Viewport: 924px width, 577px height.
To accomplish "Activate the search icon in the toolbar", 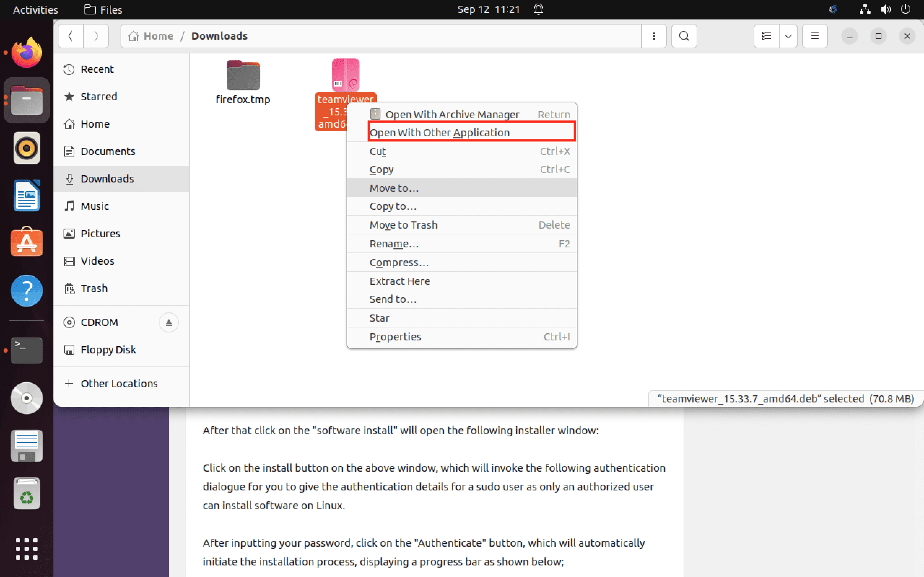I will [x=684, y=36].
